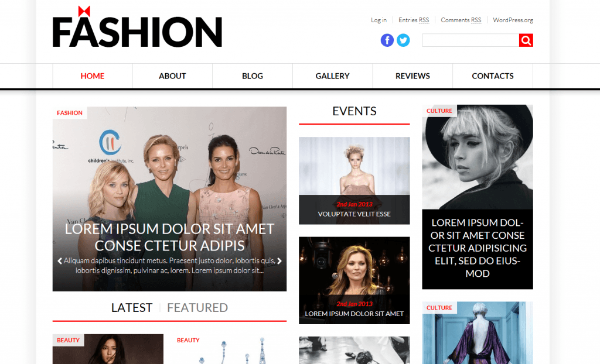The height and width of the screenshot is (364, 600).
Task: Switch to the FEATURED tab
Action: (x=197, y=307)
